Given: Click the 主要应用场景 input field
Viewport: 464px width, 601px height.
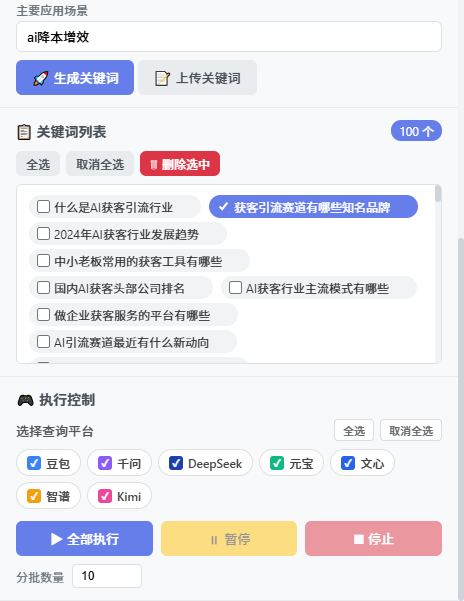Looking at the screenshot, I should (229, 37).
